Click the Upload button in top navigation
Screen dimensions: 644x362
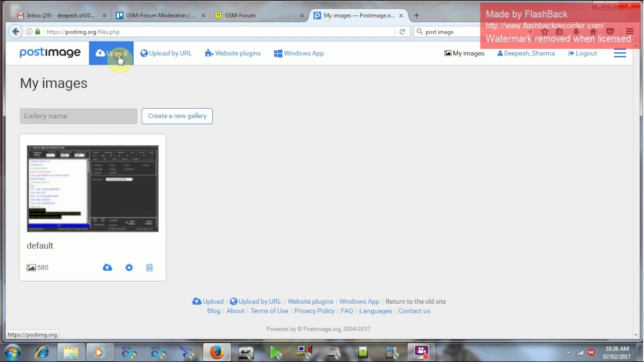(x=111, y=53)
